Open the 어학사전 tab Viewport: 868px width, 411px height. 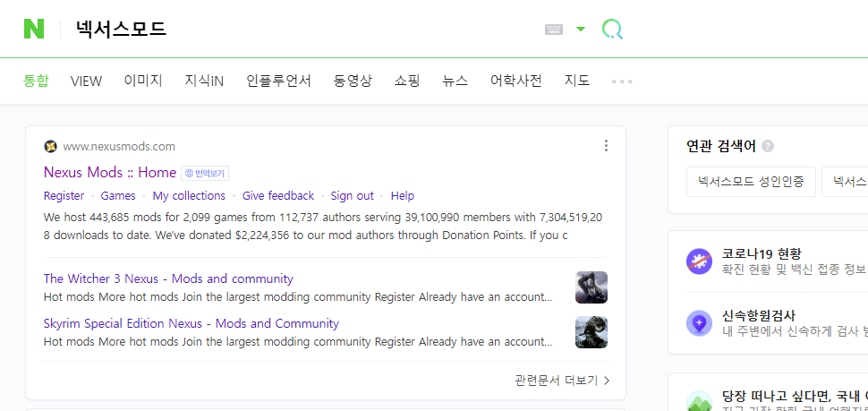pos(516,81)
